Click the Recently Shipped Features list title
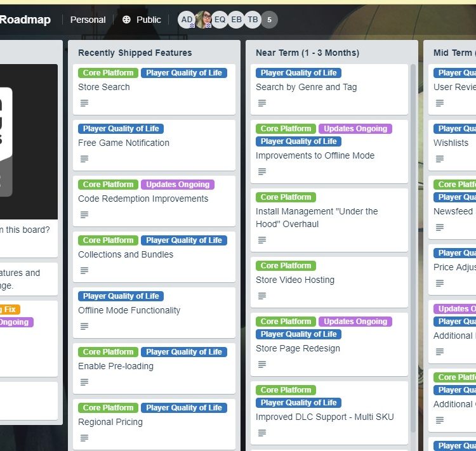 [x=135, y=53]
